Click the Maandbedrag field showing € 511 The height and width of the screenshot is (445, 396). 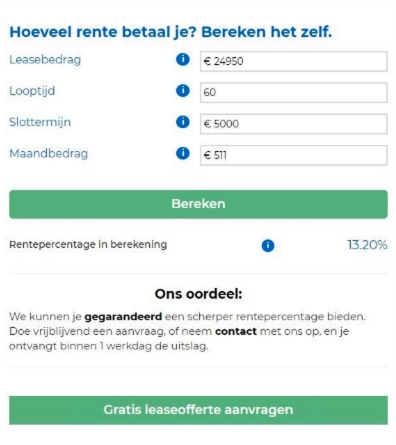(x=294, y=155)
